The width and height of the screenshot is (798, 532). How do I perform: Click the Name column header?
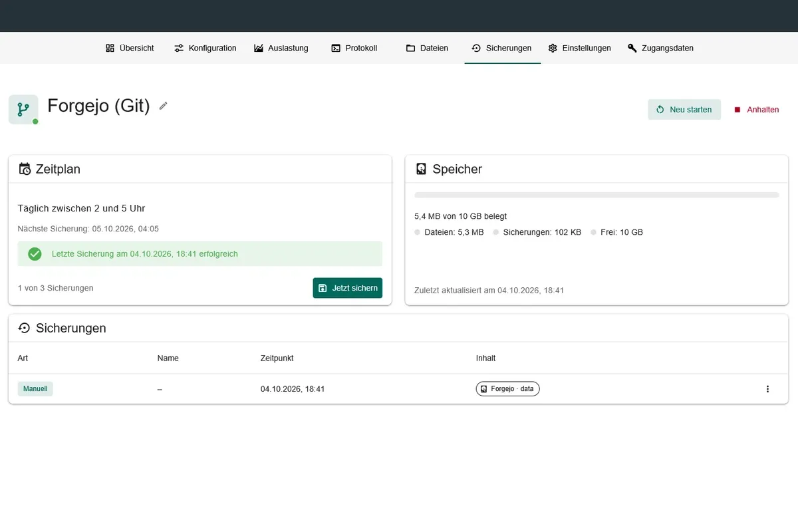pos(168,358)
